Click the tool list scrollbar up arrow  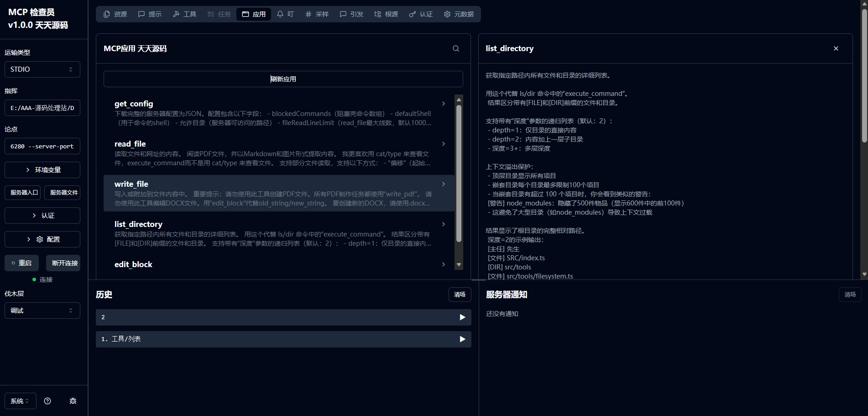tap(459, 100)
